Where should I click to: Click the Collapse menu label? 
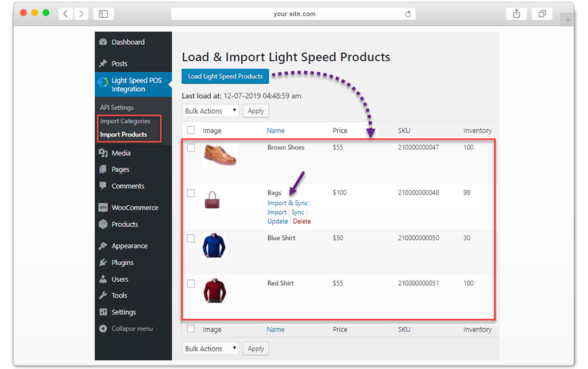coord(132,328)
